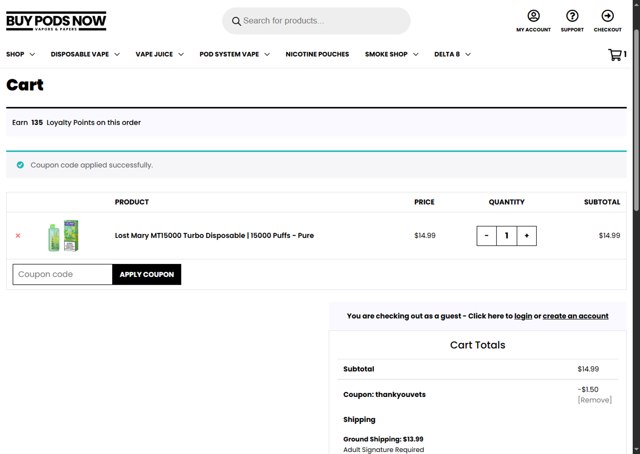Click the create an account link
The width and height of the screenshot is (640, 454).
575,316
